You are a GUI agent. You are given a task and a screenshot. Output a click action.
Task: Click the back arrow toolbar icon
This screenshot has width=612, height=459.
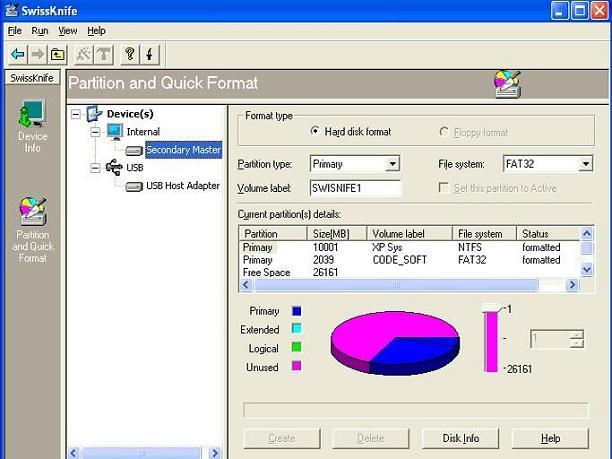click(x=18, y=54)
